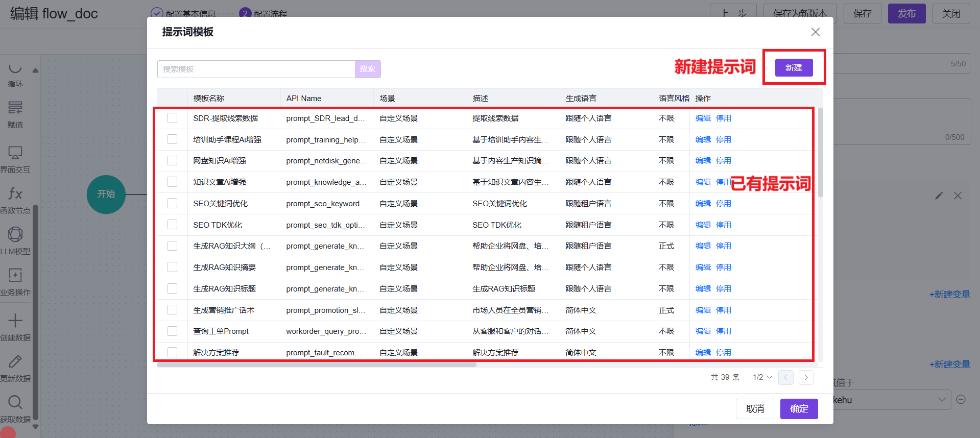Screen dimensions: 980x438
Task: Click the 搜索模板 search input field
Action: tap(256, 69)
